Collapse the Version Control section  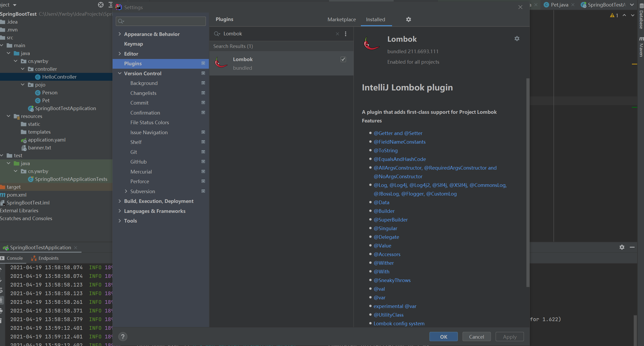pyautogui.click(x=120, y=73)
